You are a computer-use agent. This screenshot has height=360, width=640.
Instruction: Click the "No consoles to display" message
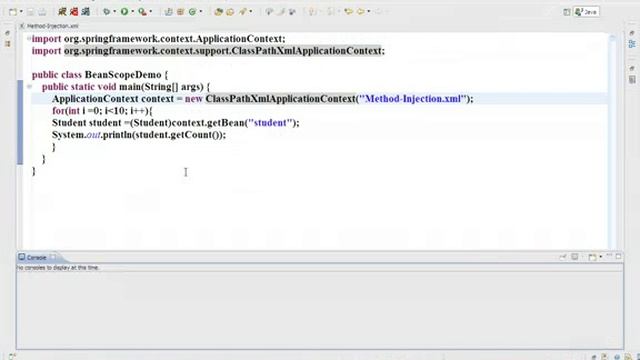pos(58,268)
